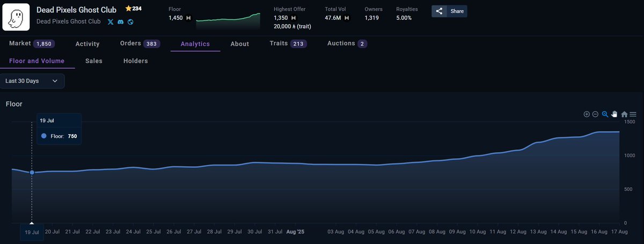The height and width of the screenshot is (244, 644).
Task: Open the Traits tab
Action: pyautogui.click(x=288, y=43)
